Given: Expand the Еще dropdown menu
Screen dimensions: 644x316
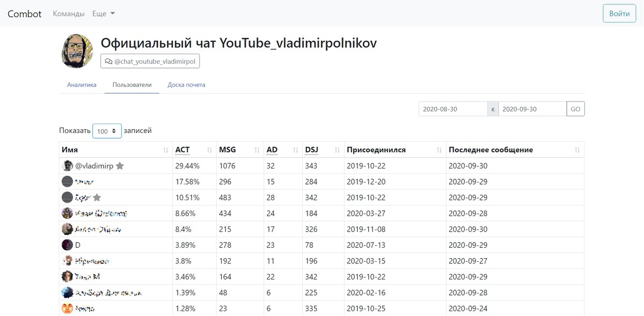Looking at the screenshot, I should pyautogui.click(x=104, y=13).
